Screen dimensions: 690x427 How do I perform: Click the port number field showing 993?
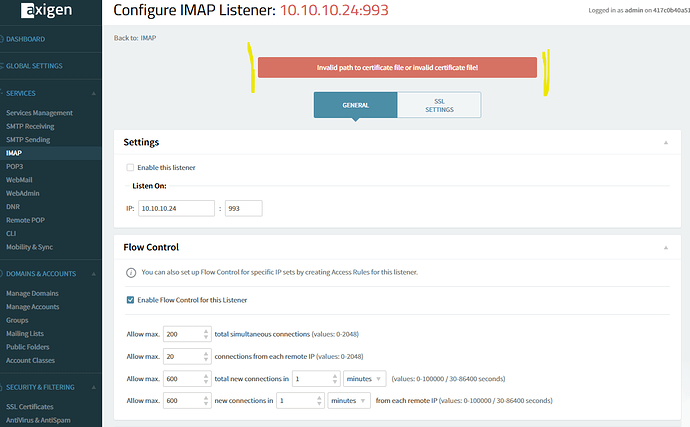coord(244,208)
